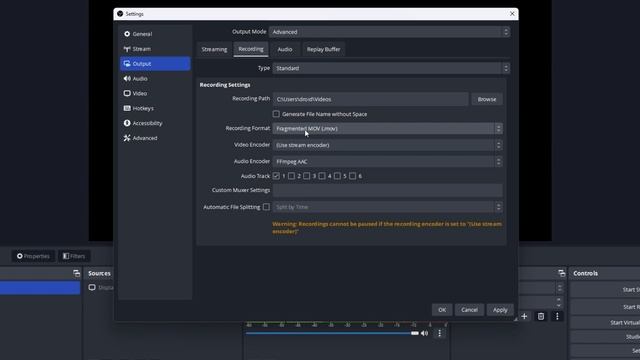Open the Recording Format dropdown
The height and width of the screenshot is (360, 640).
click(x=387, y=129)
